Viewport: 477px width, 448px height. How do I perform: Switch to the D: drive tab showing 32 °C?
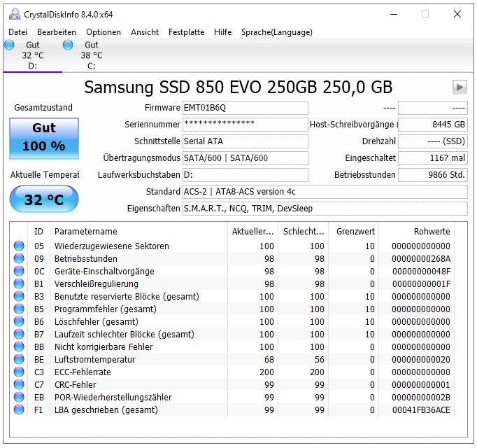(33, 55)
